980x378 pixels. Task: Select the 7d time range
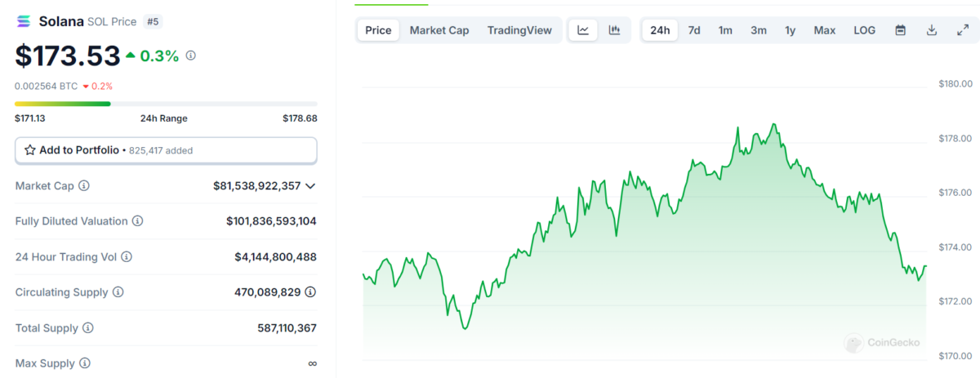[x=694, y=30]
